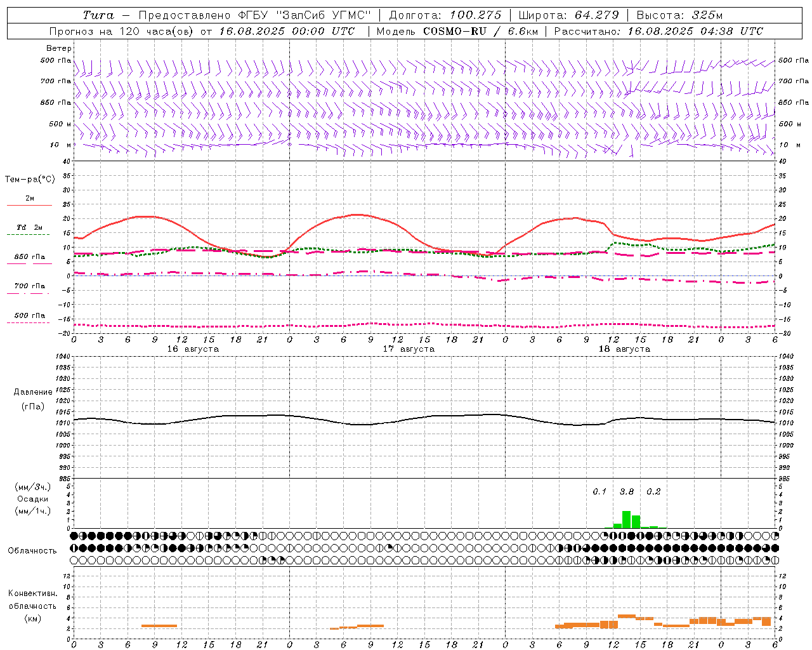Click the "Td 2м" dew point legend entry

point(30,227)
